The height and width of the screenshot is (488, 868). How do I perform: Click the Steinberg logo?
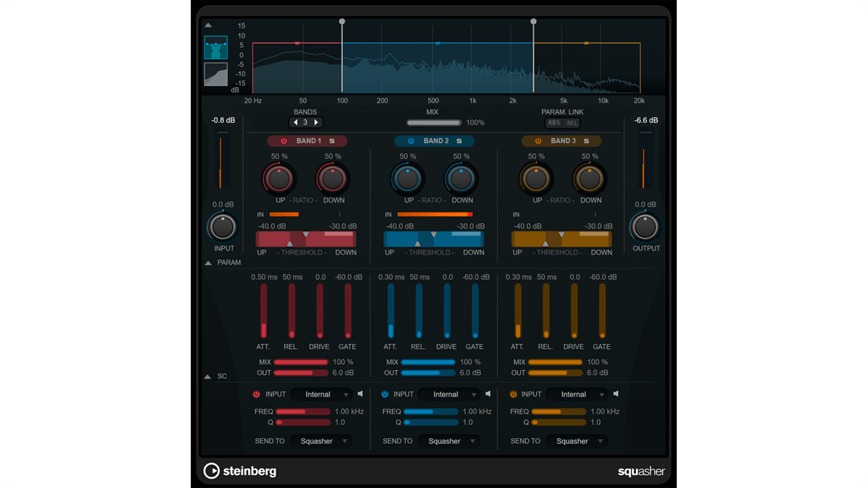(240, 471)
